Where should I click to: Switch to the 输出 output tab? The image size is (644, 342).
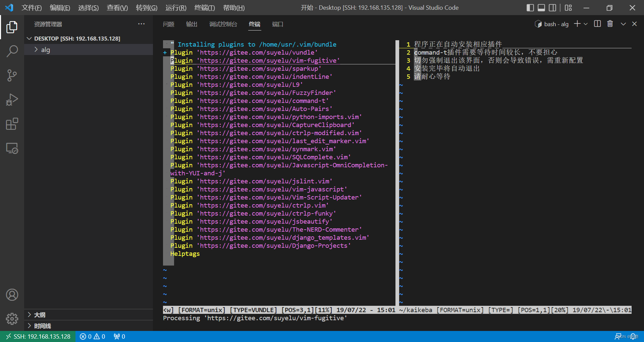(192, 24)
